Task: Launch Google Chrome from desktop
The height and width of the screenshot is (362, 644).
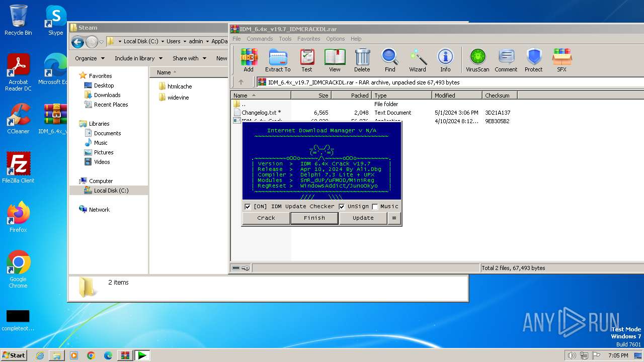Action: 18,269
